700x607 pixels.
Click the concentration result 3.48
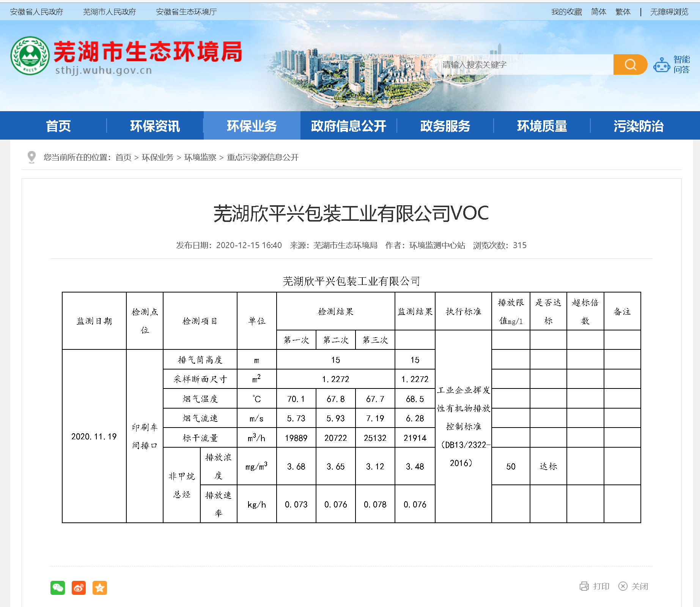415,466
